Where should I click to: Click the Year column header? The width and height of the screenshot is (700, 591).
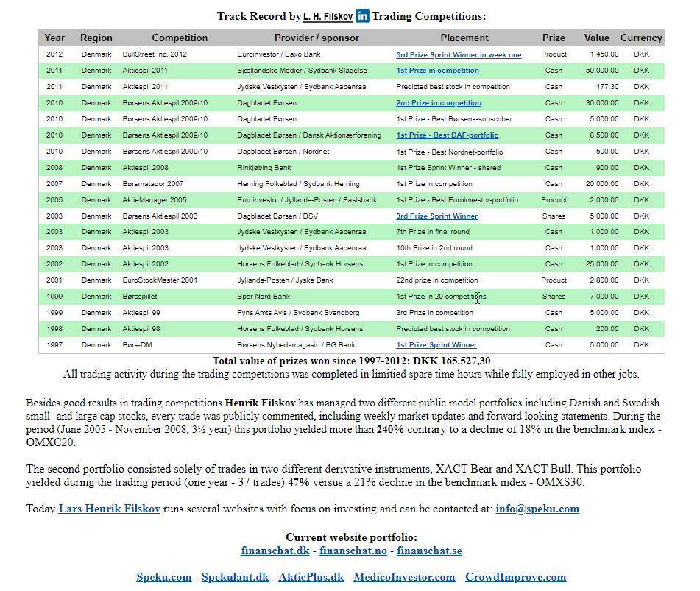click(54, 38)
